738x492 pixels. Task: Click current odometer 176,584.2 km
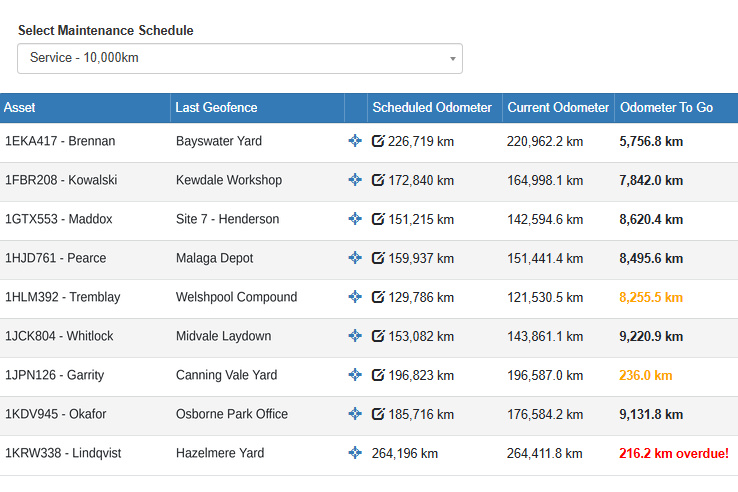pos(545,415)
